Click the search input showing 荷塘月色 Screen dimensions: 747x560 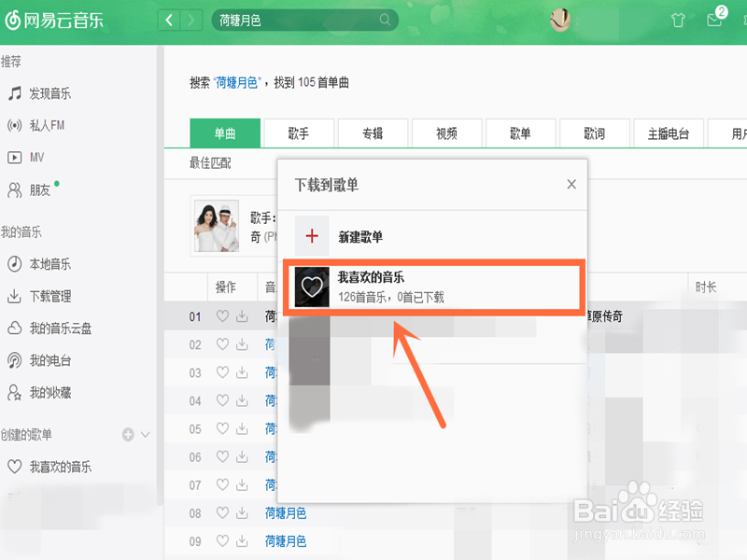click(299, 21)
